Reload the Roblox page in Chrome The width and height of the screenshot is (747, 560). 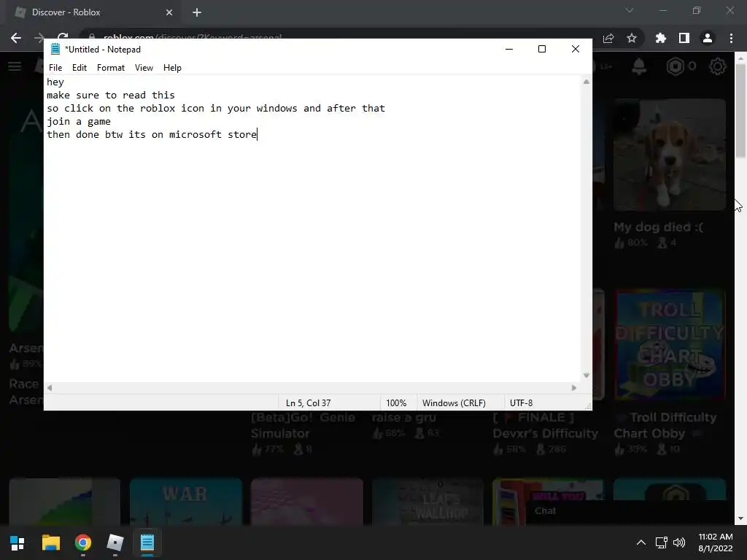point(63,36)
